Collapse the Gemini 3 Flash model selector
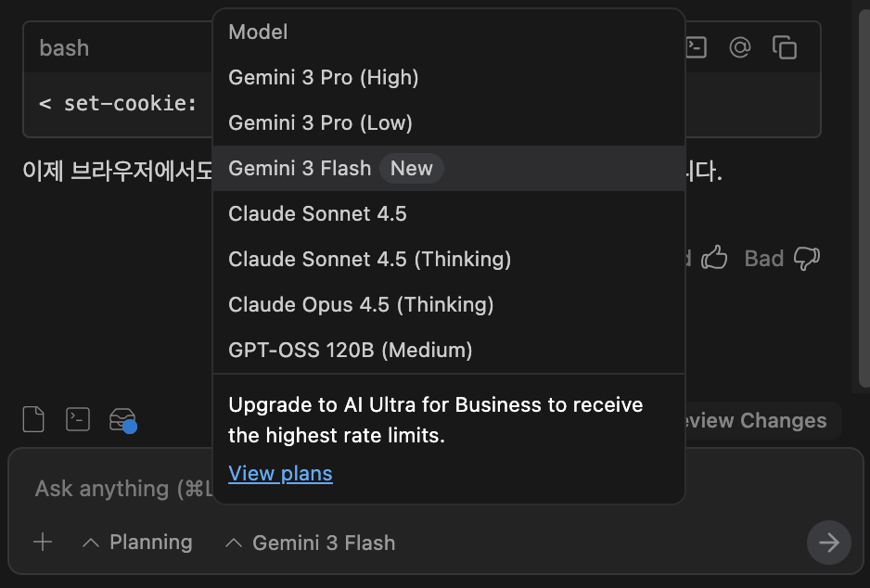Viewport: 870px width, 588px height. [311, 543]
